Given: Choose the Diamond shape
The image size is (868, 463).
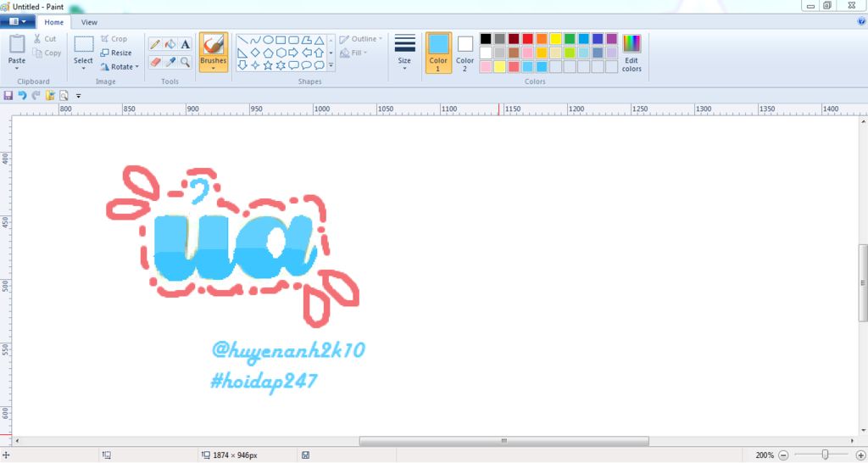Looking at the screenshot, I should pyautogui.click(x=255, y=53).
